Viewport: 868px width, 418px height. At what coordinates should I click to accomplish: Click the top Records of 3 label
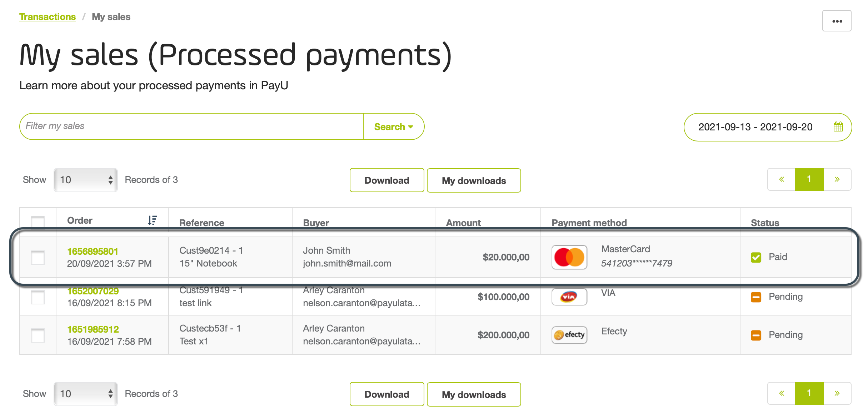point(151,180)
